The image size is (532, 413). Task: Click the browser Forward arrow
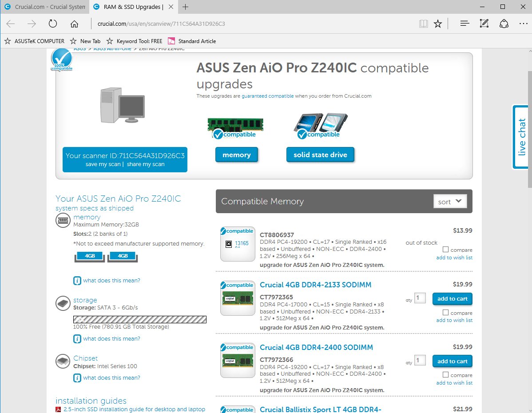[x=32, y=24]
